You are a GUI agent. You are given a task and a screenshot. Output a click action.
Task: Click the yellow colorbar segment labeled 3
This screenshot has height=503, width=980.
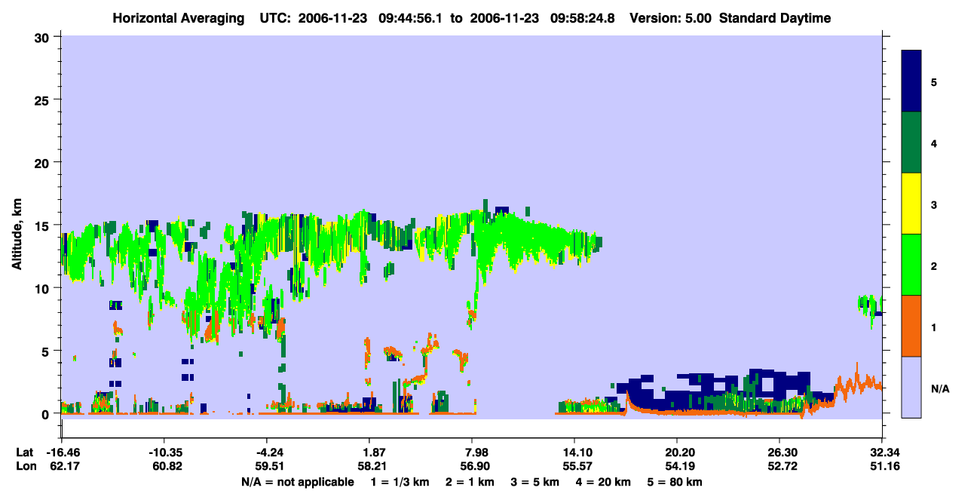(x=911, y=204)
